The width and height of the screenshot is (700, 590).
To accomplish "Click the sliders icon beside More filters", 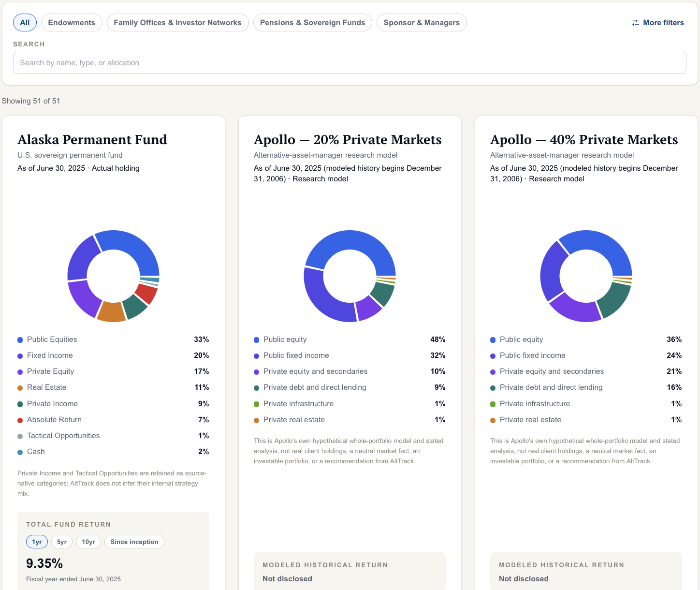I will (x=636, y=23).
